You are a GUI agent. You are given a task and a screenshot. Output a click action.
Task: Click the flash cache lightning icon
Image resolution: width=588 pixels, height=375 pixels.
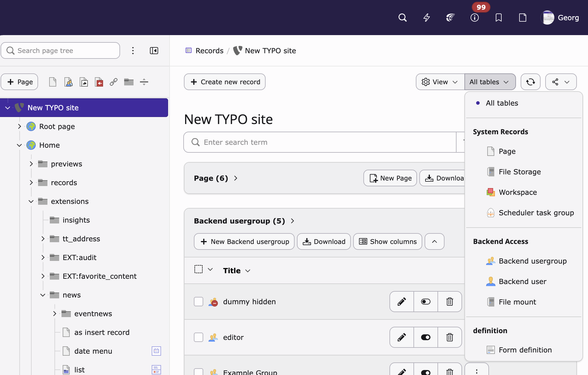(x=427, y=18)
